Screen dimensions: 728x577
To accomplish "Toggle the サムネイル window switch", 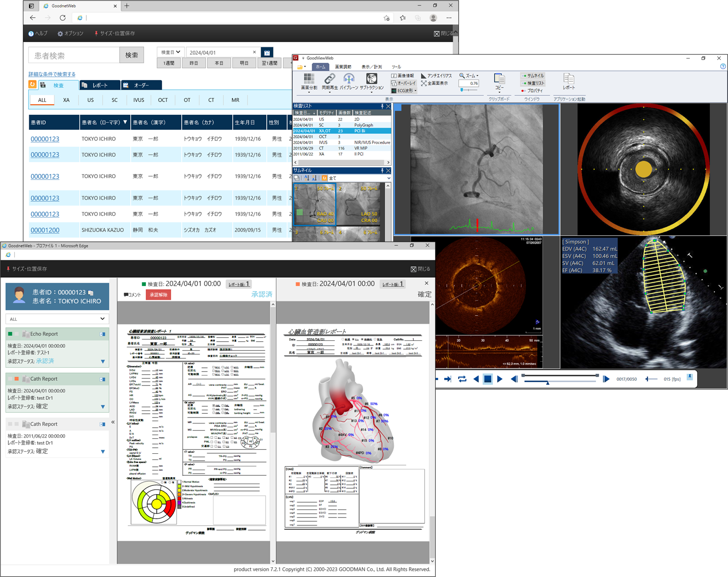I will (532, 76).
